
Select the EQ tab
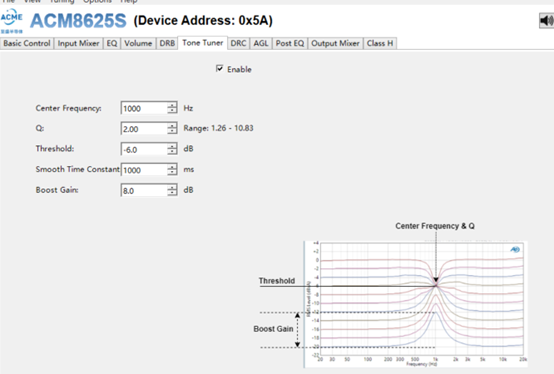(x=112, y=43)
